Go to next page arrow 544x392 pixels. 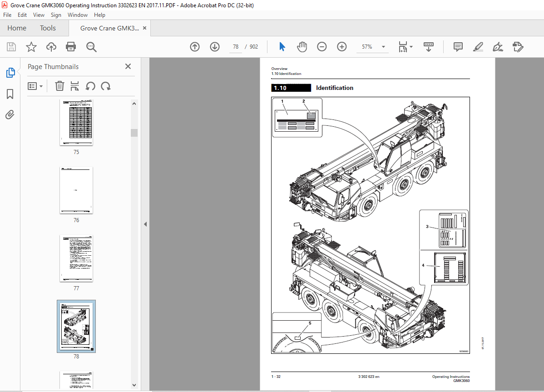tap(215, 46)
